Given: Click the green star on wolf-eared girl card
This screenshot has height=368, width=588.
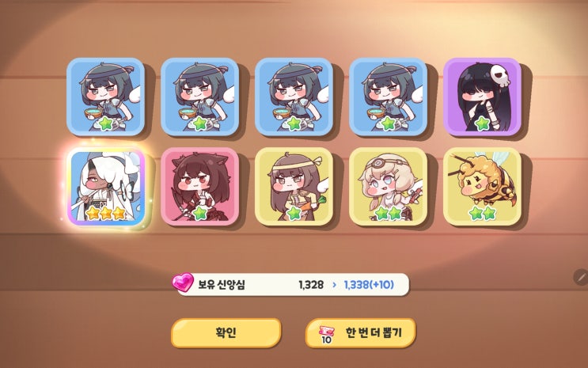Looking at the screenshot, I should [x=200, y=213].
